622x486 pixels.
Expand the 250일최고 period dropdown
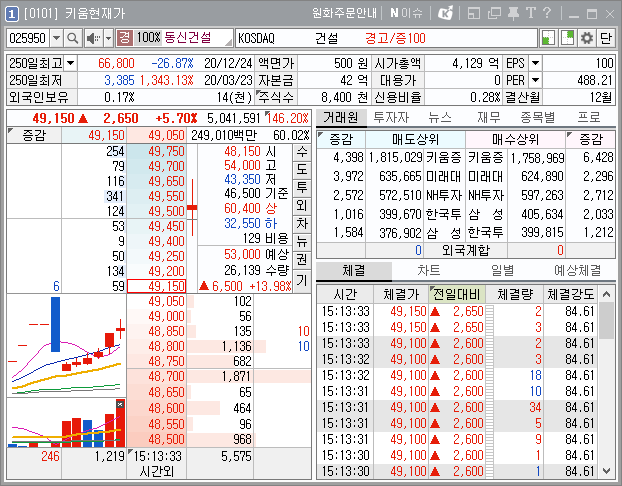71,63
